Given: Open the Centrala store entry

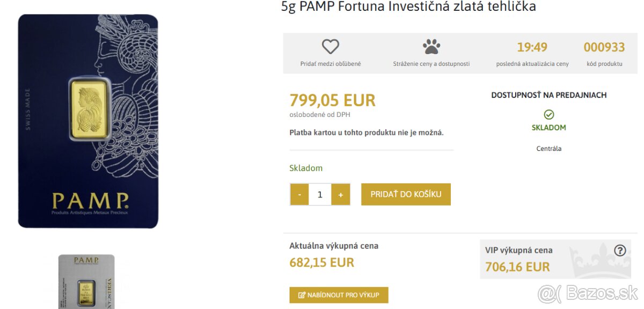Looking at the screenshot, I should [548, 148].
